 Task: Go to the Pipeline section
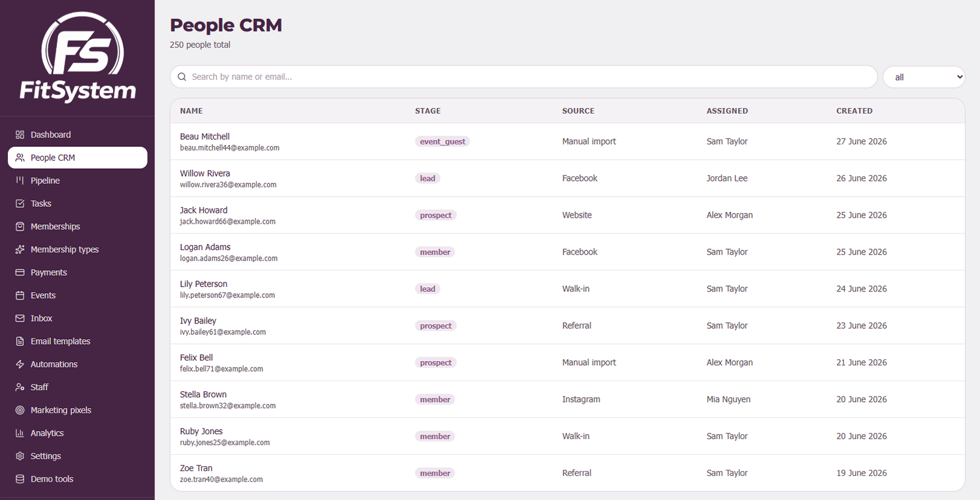[77, 181]
